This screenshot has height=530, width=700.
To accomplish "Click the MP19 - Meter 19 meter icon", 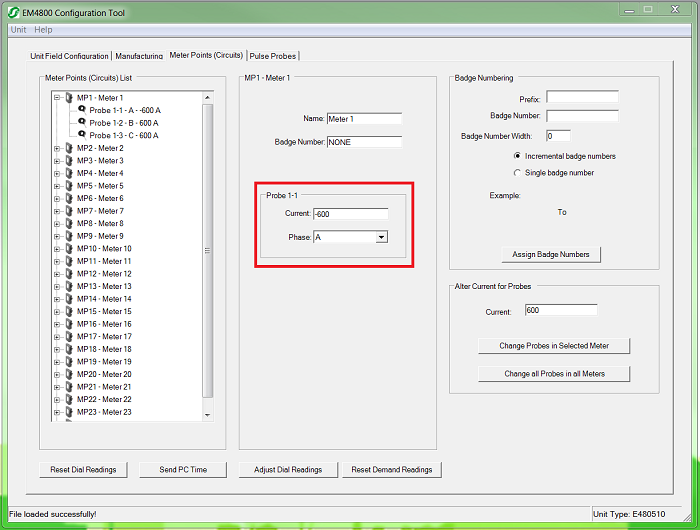I will click(x=69, y=361).
